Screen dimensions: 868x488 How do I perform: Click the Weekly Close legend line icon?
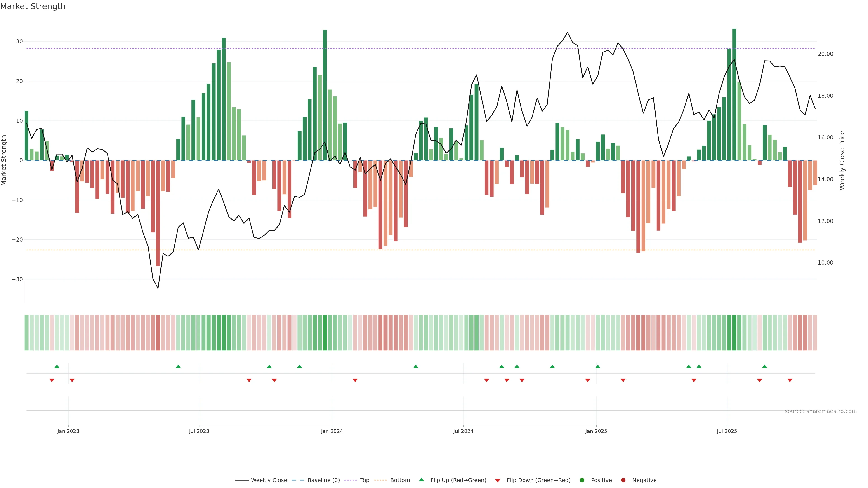pyautogui.click(x=242, y=480)
